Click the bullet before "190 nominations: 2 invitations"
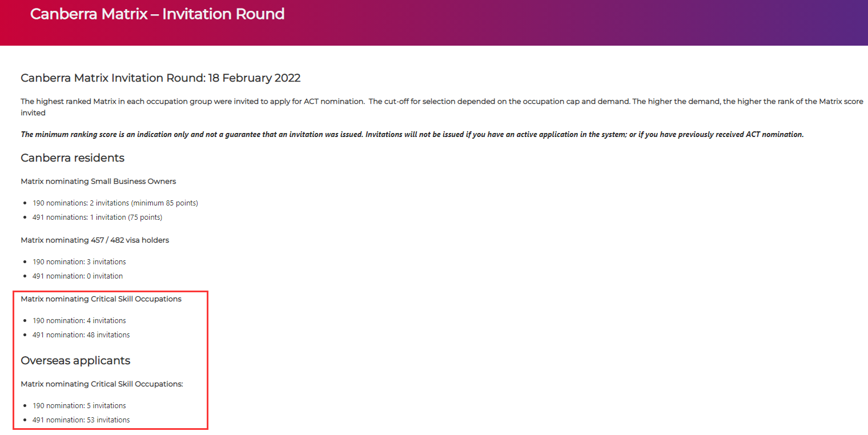 26,203
